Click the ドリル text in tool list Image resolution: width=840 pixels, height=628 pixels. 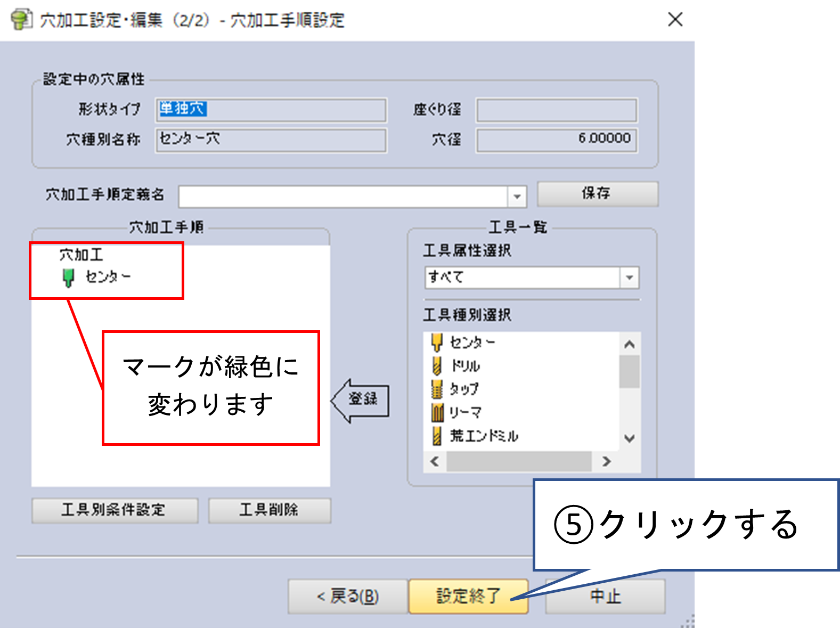[466, 366]
